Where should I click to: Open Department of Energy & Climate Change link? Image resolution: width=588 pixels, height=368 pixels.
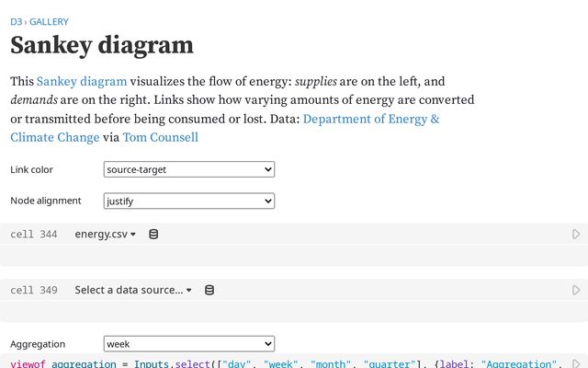pyautogui.click(x=370, y=119)
